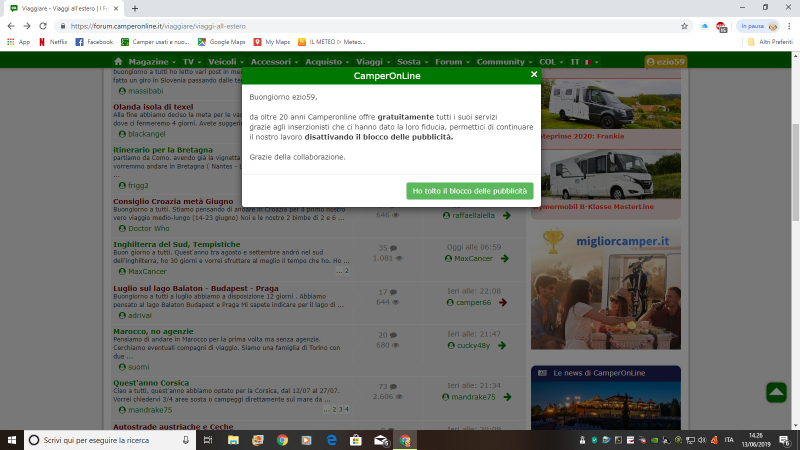Image resolution: width=800 pixels, height=450 pixels.
Task: Click the green scroll-to-top arrow icon
Action: (x=776, y=392)
